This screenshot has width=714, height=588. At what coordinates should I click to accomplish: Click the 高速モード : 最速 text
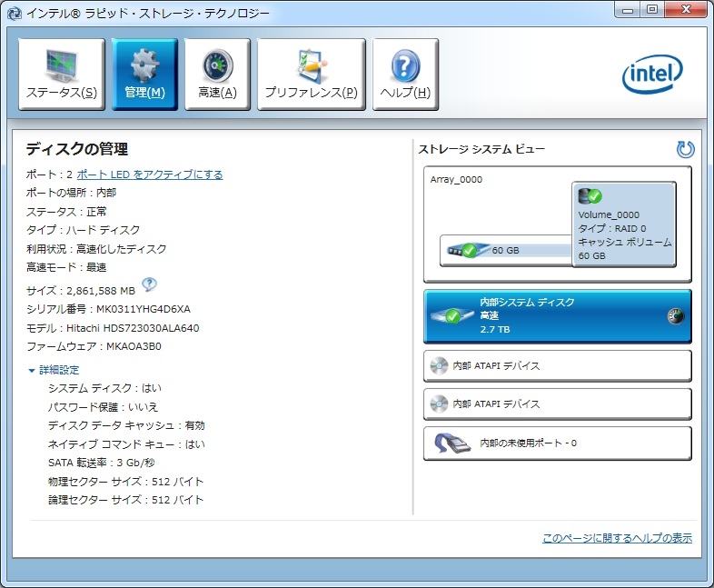(66, 267)
